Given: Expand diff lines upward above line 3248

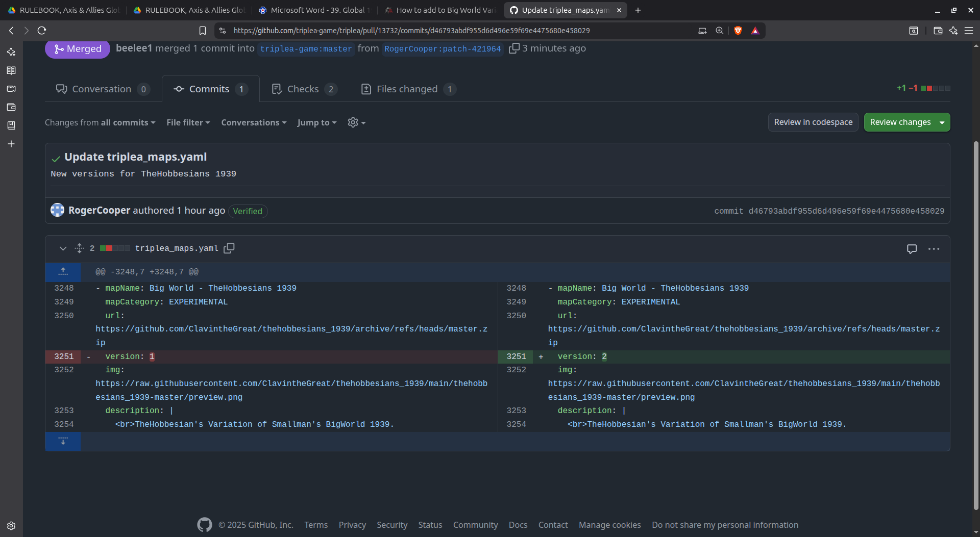Looking at the screenshot, I should click(x=63, y=272).
